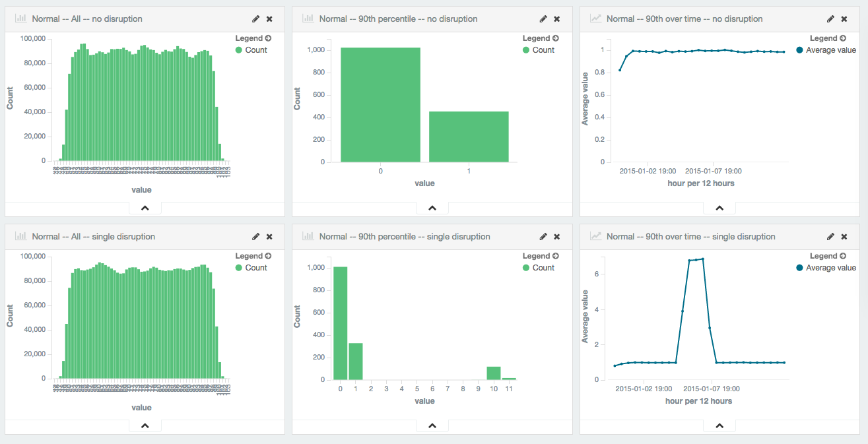Image resolution: width=868 pixels, height=444 pixels.
Task: Hide legend of '90th percentile -- single disruption' panel
Action: (x=541, y=256)
